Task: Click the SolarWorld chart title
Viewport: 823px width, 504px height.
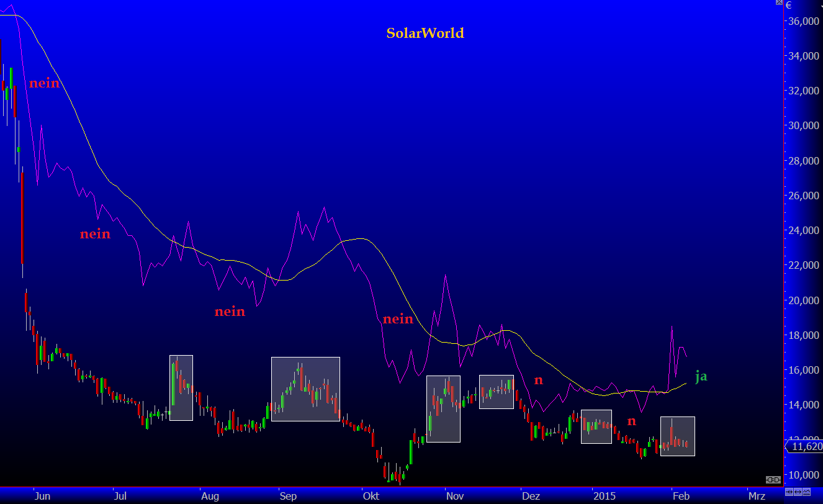Action: (425, 33)
